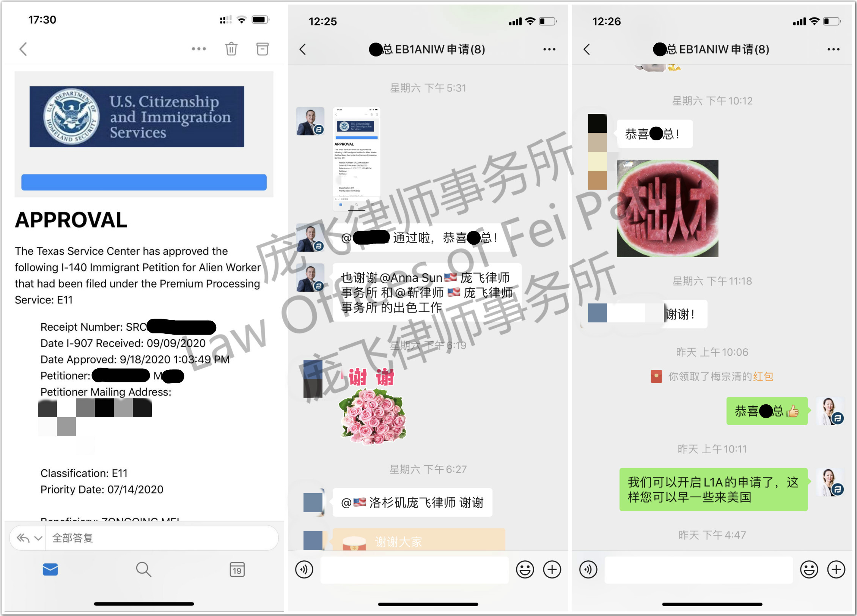The width and height of the screenshot is (857, 616).
Task: Select email search icon at bottom bar
Action: pos(142,577)
